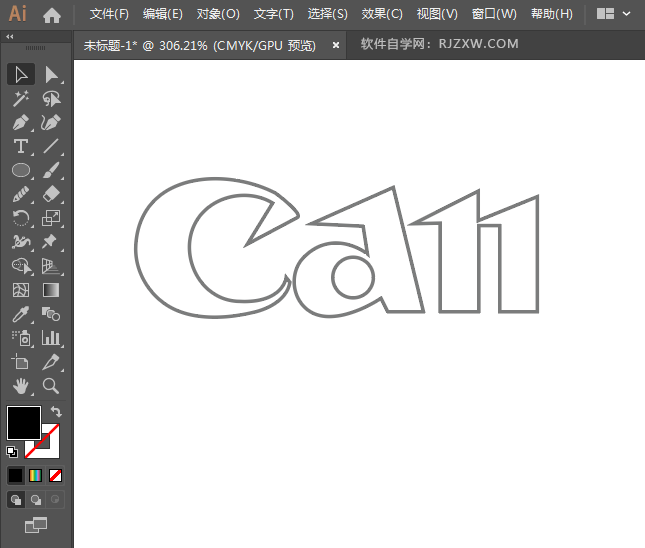Open the 编辑(E) menu

coord(162,14)
